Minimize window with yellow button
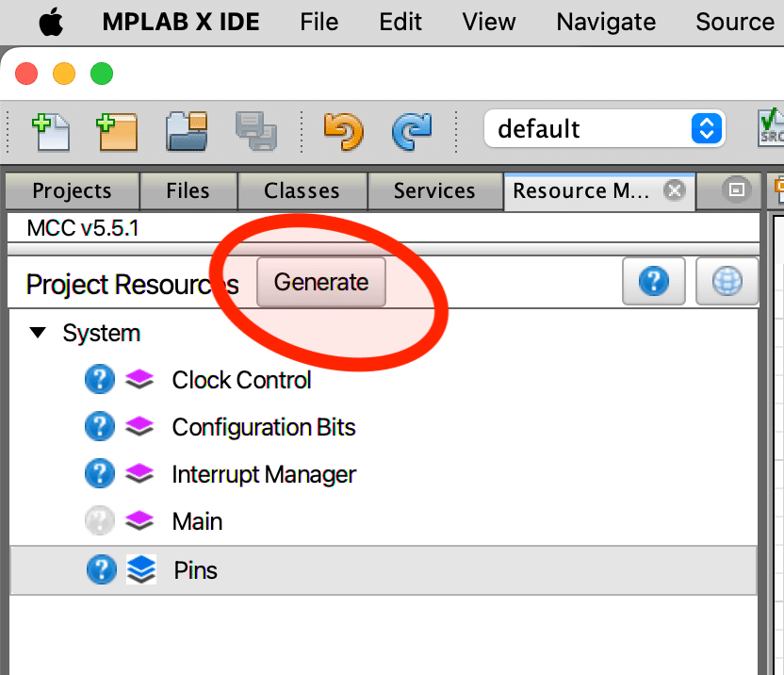784x675 pixels. pos(64,74)
